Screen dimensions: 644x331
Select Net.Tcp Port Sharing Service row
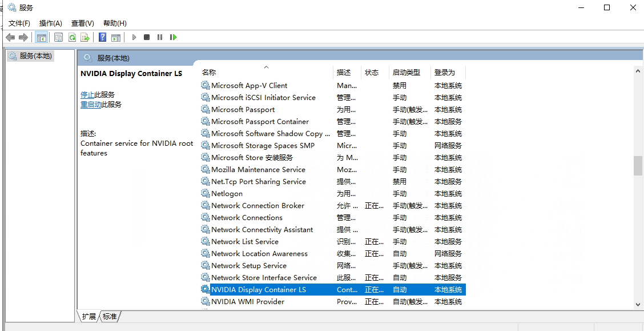coord(333,181)
